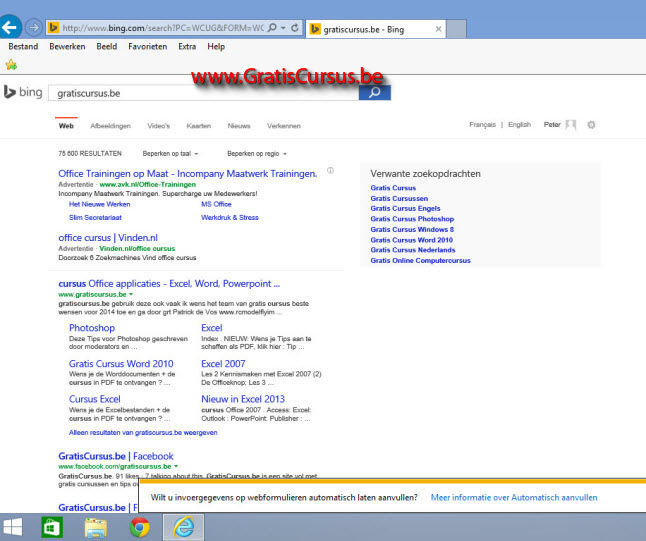Click related search Gratis Cursus Engels

tap(405, 208)
